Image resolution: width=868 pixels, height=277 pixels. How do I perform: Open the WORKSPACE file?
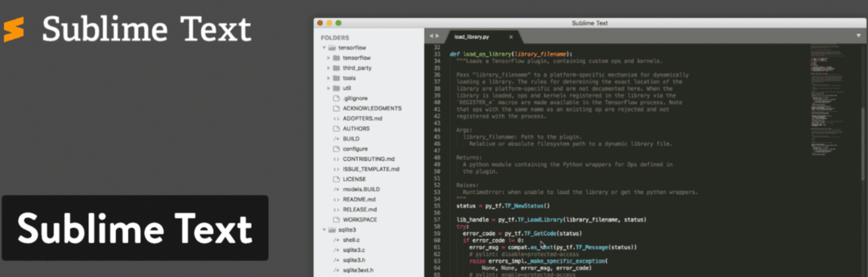coord(360,219)
